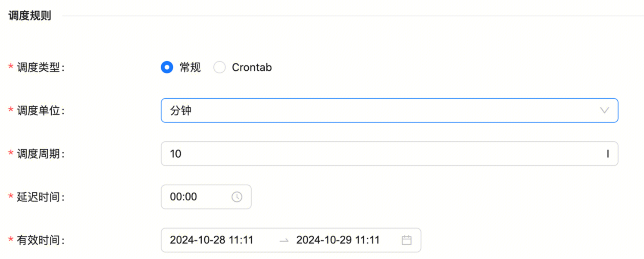Select the 常规 radio button
The image size is (644, 259).
click(167, 68)
